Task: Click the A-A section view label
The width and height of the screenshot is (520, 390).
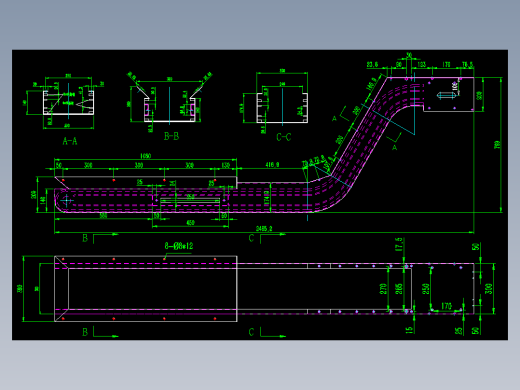Action: [x=70, y=141]
